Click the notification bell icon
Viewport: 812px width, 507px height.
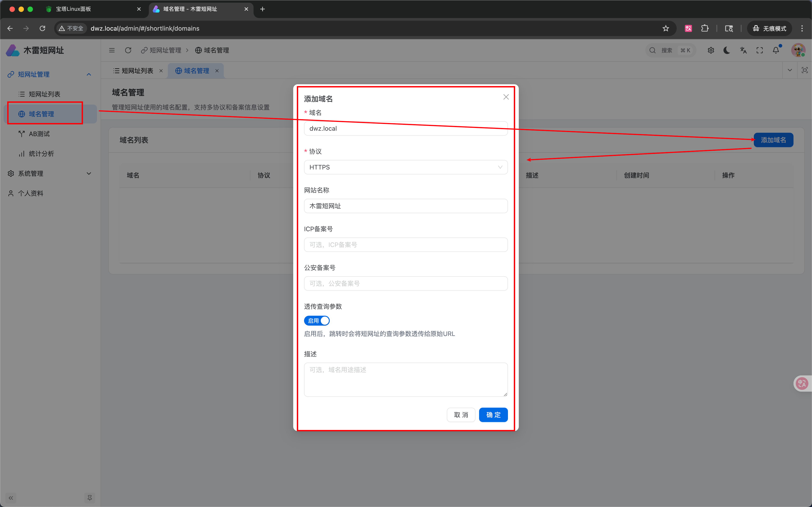[776, 50]
